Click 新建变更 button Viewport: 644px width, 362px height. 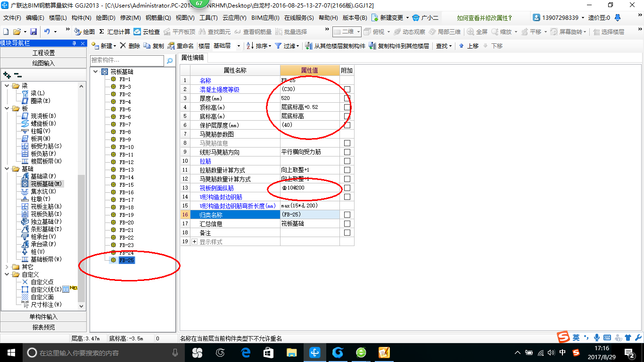point(390,18)
